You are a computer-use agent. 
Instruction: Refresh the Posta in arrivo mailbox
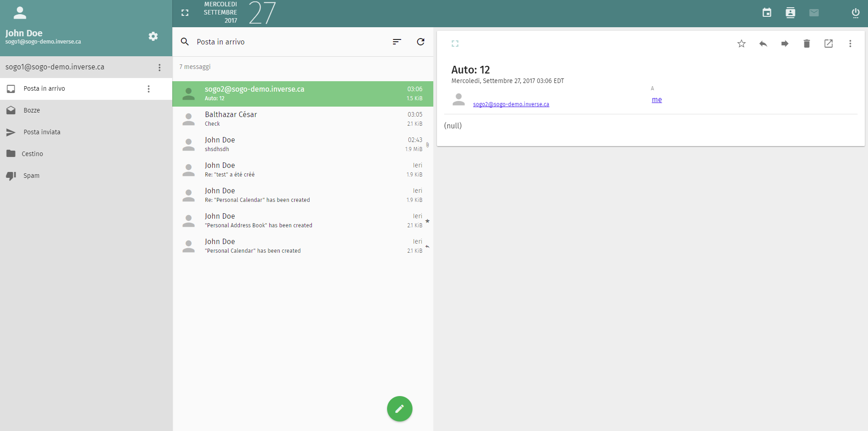pos(421,42)
